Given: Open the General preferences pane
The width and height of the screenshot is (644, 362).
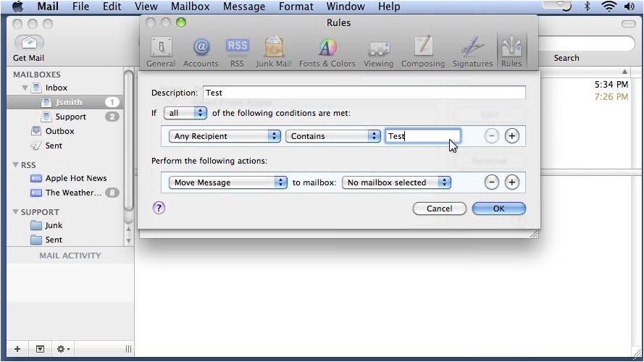Looking at the screenshot, I should 161,51.
